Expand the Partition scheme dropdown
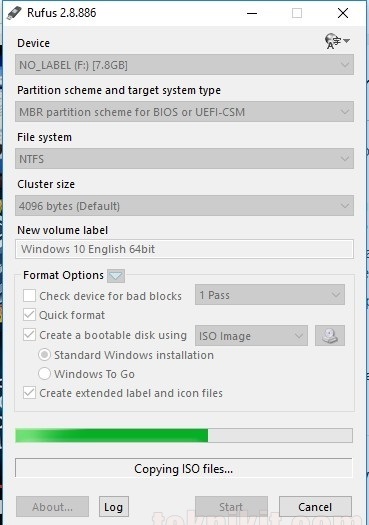 tap(184, 111)
